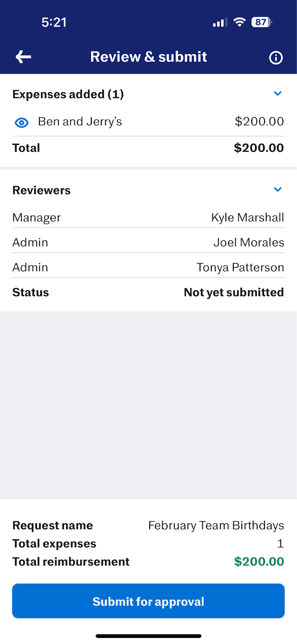Open the info icon in header
Viewport: 297px width, 644px height.
[276, 58]
